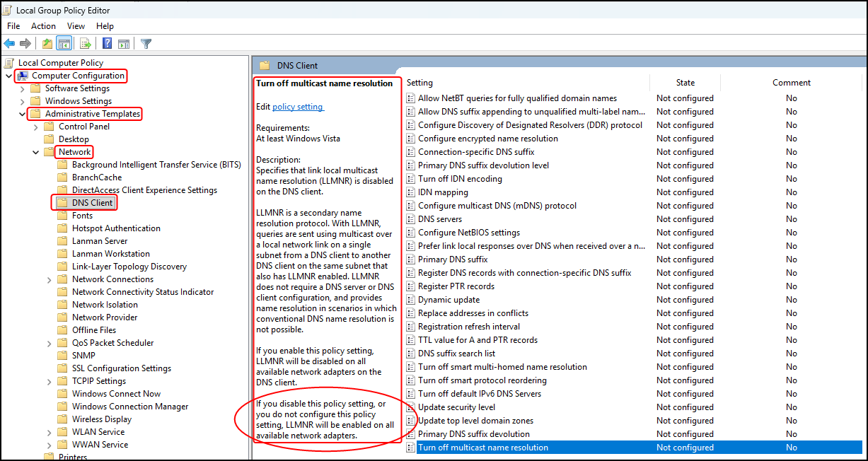Open Help via the question mark icon
The image size is (868, 461).
click(107, 43)
